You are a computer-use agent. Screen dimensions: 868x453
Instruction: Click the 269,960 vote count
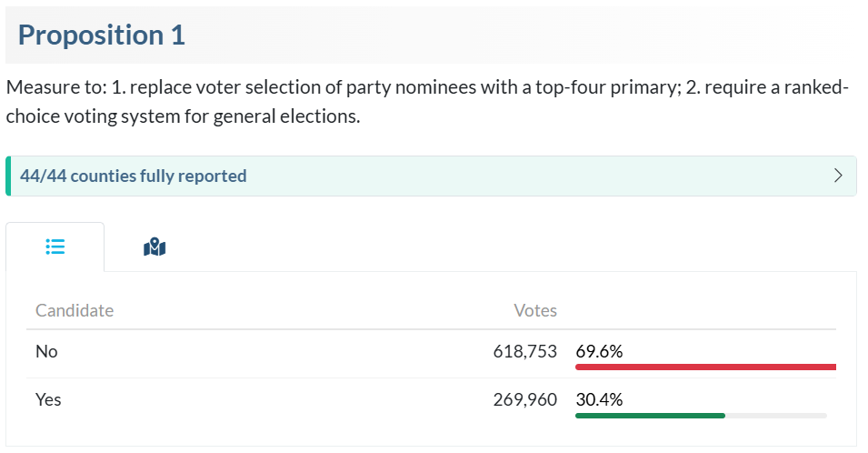524,399
